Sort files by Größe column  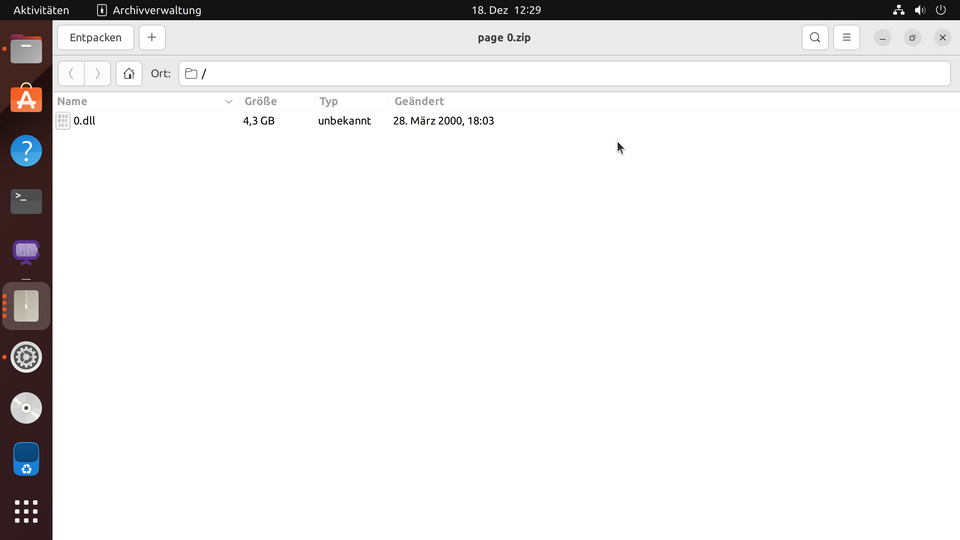pos(261,102)
